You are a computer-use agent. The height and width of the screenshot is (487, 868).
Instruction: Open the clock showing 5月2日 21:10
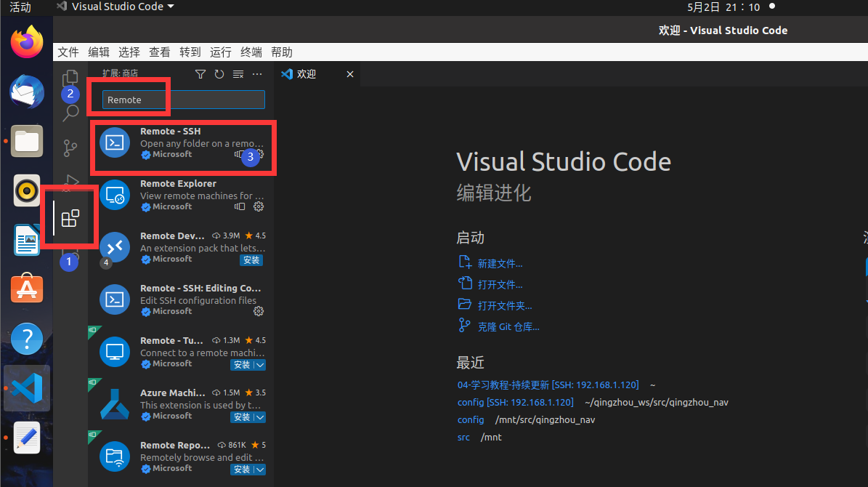[723, 7]
